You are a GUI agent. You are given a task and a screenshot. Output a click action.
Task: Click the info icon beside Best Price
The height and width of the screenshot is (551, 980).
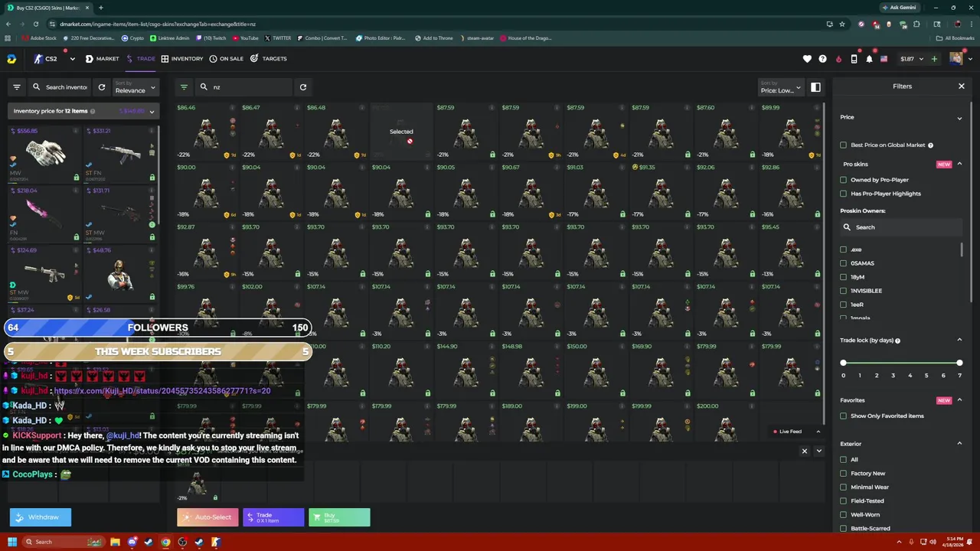pyautogui.click(x=930, y=145)
